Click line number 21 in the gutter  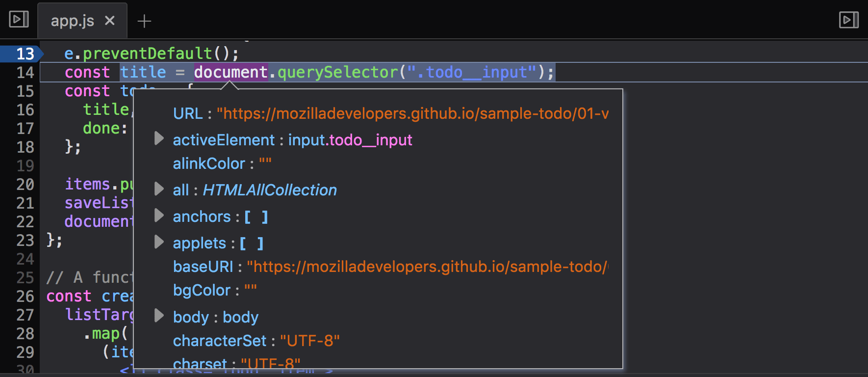tap(25, 203)
